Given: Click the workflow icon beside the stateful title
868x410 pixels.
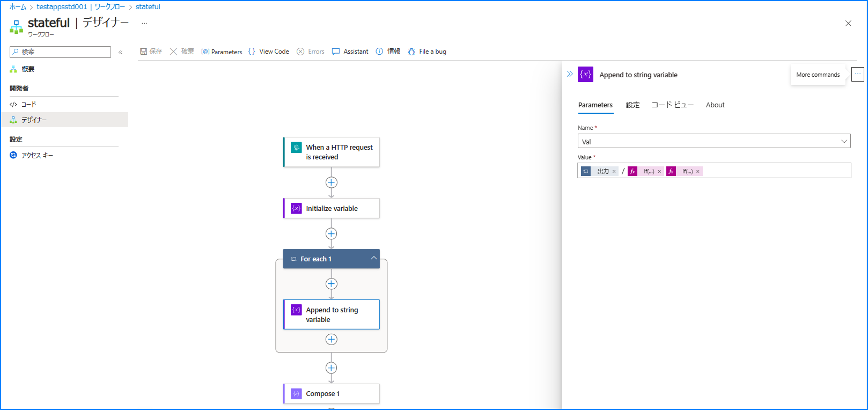Looking at the screenshot, I should (x=17, y=26).
